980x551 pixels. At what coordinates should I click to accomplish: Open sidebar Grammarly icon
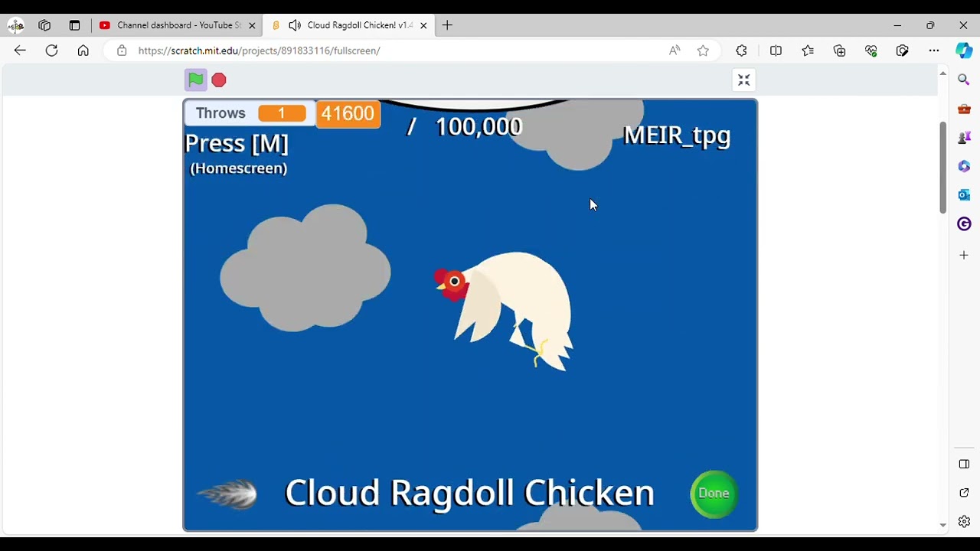click(964, 224)
